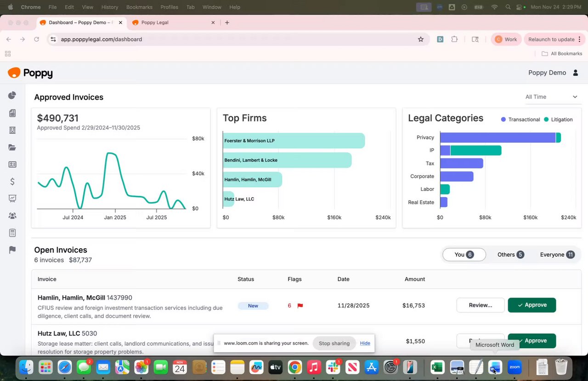Open Slack from the Dock
Screen dimensions: 588x381
click(333, 367)
